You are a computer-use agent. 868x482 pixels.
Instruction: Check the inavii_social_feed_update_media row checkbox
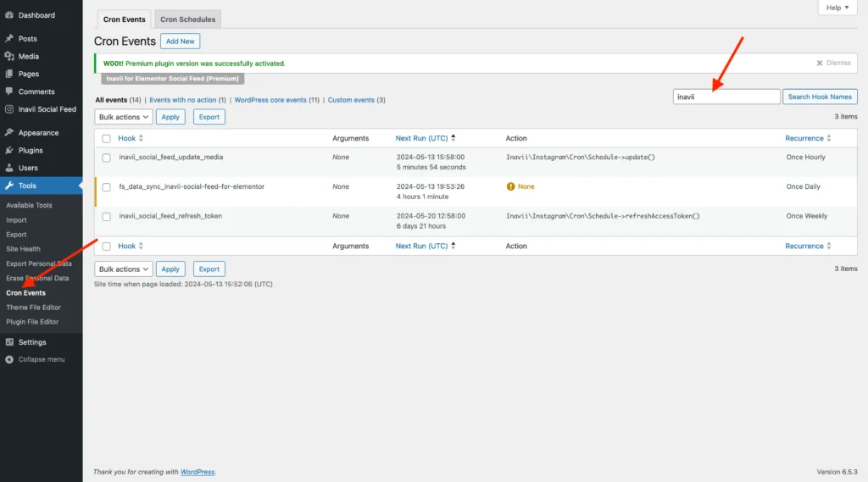(106, 158)
